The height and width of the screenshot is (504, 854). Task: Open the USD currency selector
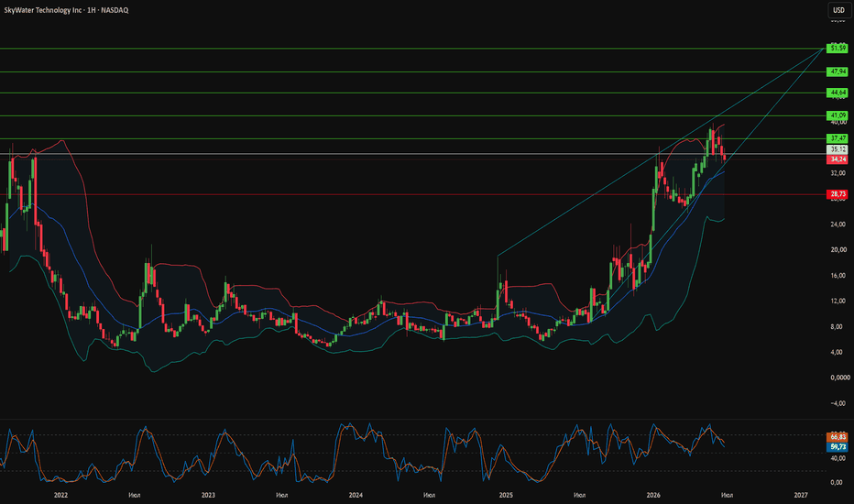pyautogui.click(x=838, y=10)
